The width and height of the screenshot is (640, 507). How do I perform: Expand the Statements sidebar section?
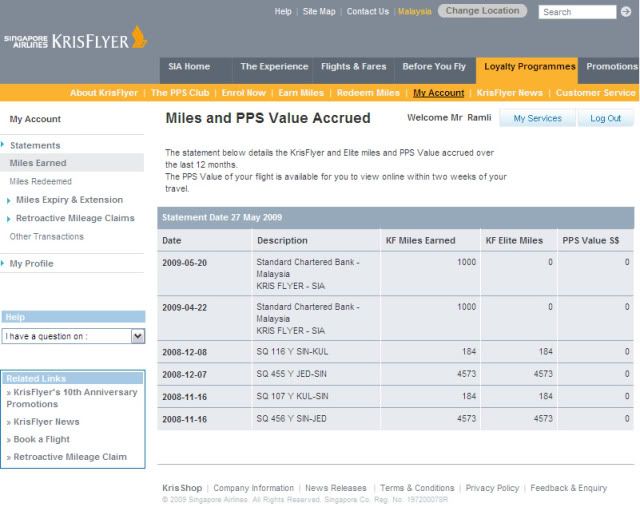(35, 145)
